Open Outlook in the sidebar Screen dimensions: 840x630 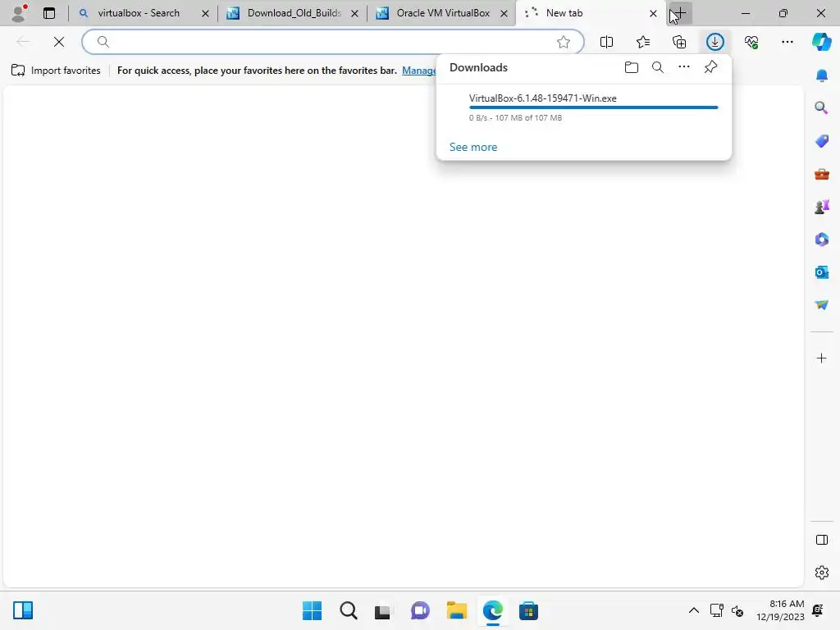[821, 272]
